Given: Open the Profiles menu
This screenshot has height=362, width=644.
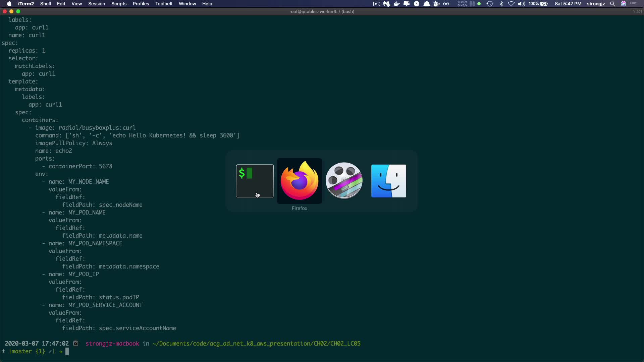Looking at the screenshot, I should pyautogui.click(x=141, y=4).
